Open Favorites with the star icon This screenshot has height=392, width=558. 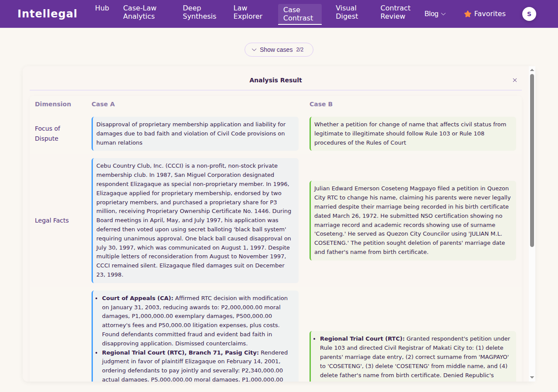pos(485,14)
